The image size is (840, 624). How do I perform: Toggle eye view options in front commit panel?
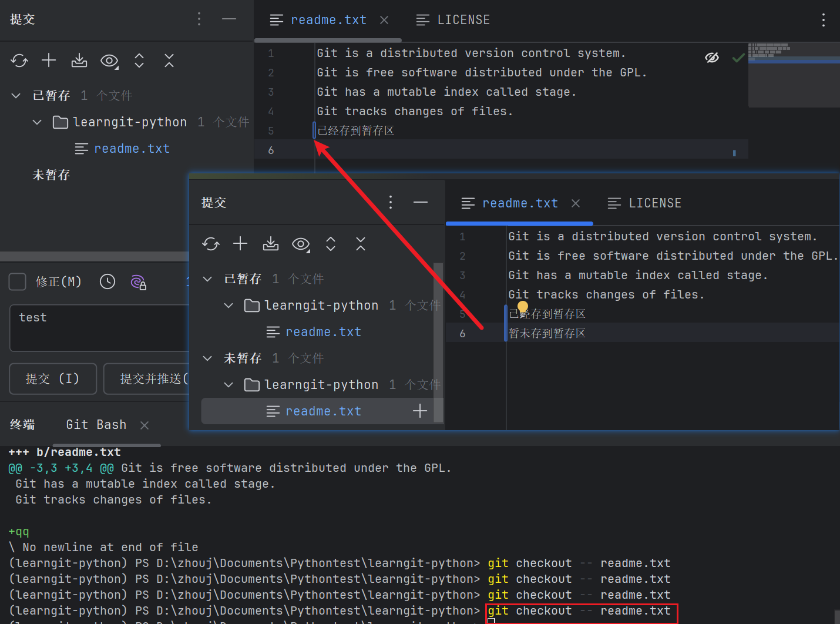[x=301, y=244]
